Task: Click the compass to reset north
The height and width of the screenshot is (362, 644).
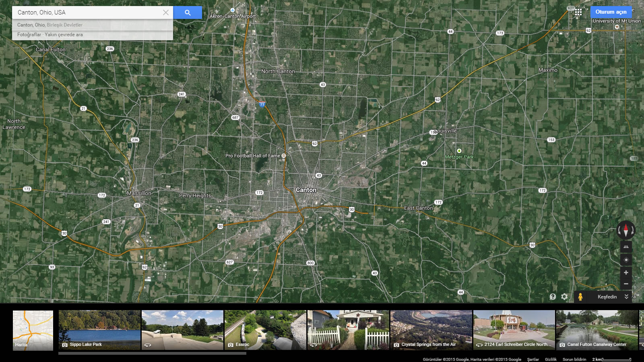Action: (626, 230)
